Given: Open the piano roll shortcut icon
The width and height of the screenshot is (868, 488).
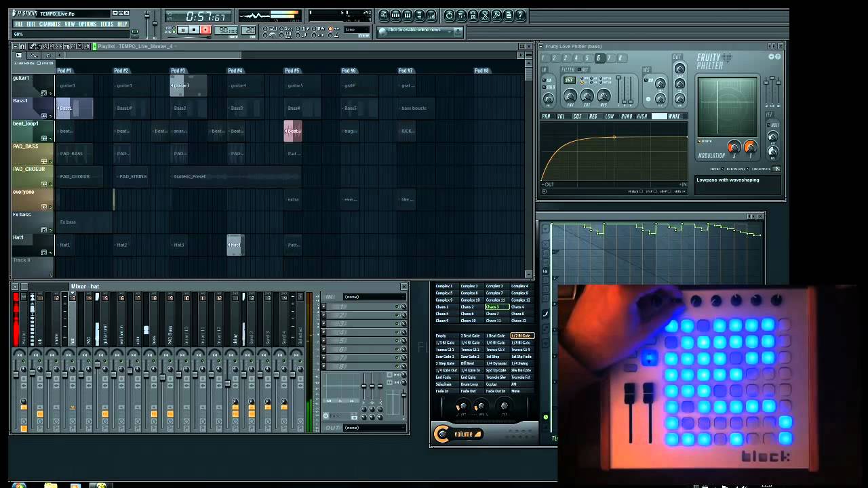Looking at the screenshot, I should tap(408, 16).
